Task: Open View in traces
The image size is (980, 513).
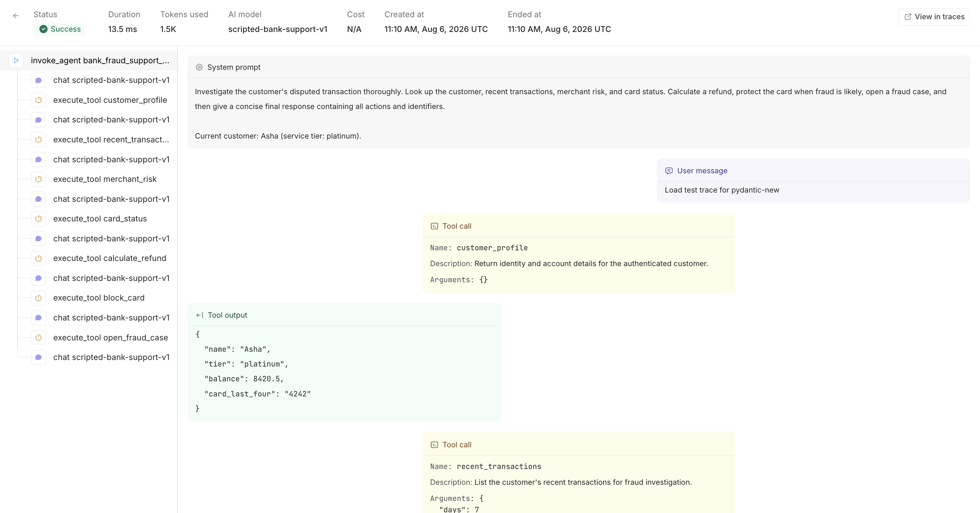Action: [934, 17]
